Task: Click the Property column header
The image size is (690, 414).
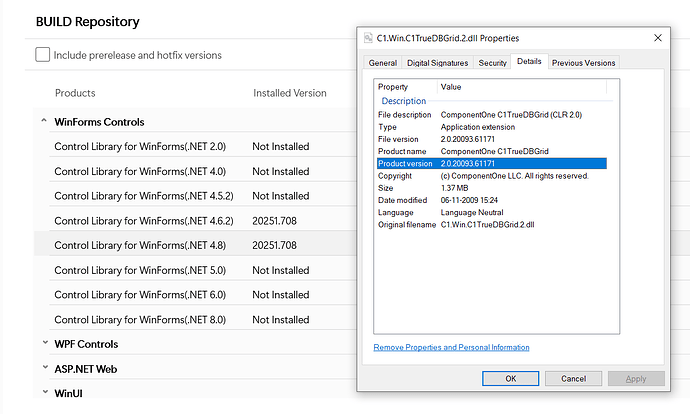Action: pos(406,87)
